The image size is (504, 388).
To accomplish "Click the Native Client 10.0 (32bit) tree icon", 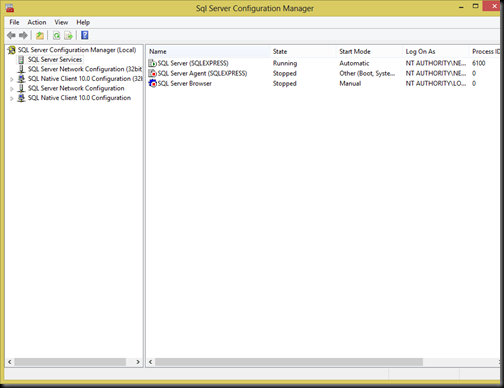I will pyautogui.click(x=21, y=79).
